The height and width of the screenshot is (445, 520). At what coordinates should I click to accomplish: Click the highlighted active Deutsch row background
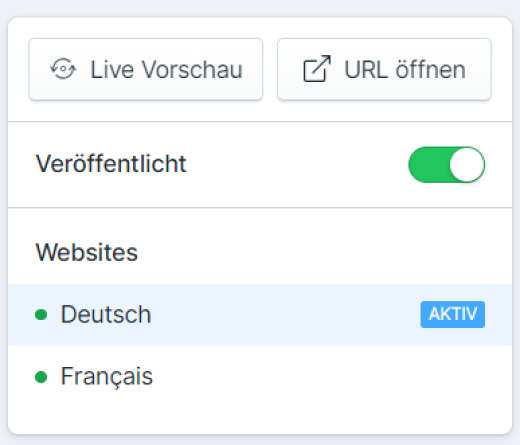(283, 314)
